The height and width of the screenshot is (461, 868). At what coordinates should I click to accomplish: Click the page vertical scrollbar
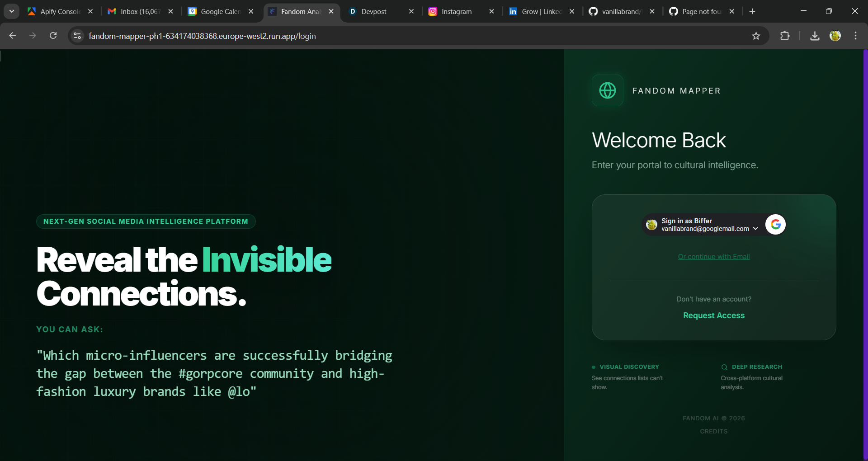pyautogui.click(x=865, y=255)
